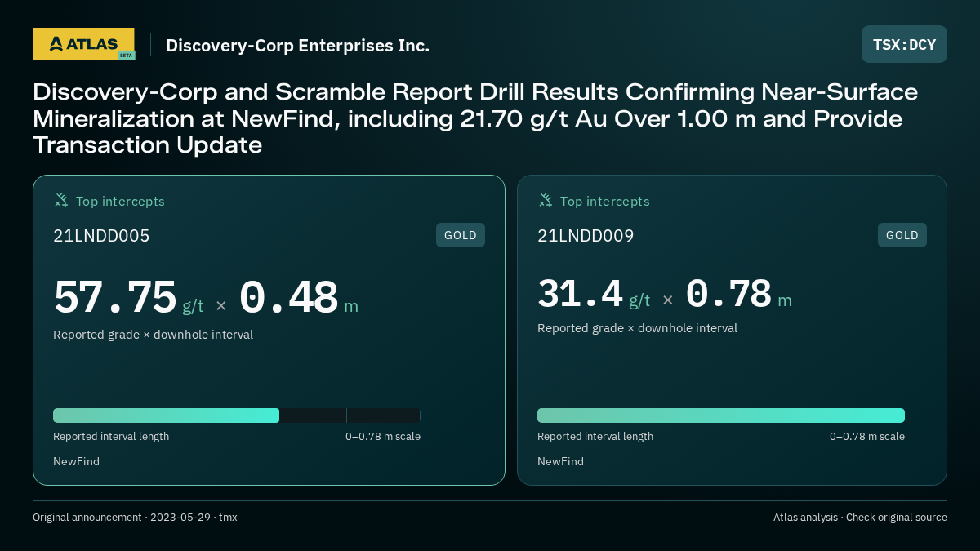Click the 31.4 g/t grade value
The height and width of the screenshot is (551, 980).
point(594,294)
